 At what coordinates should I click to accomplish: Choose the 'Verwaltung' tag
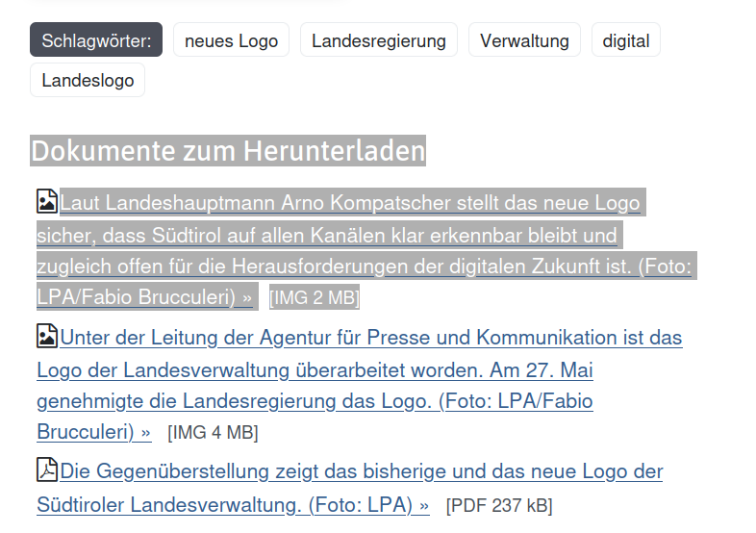pyautogui.click(x=524, y=40)
